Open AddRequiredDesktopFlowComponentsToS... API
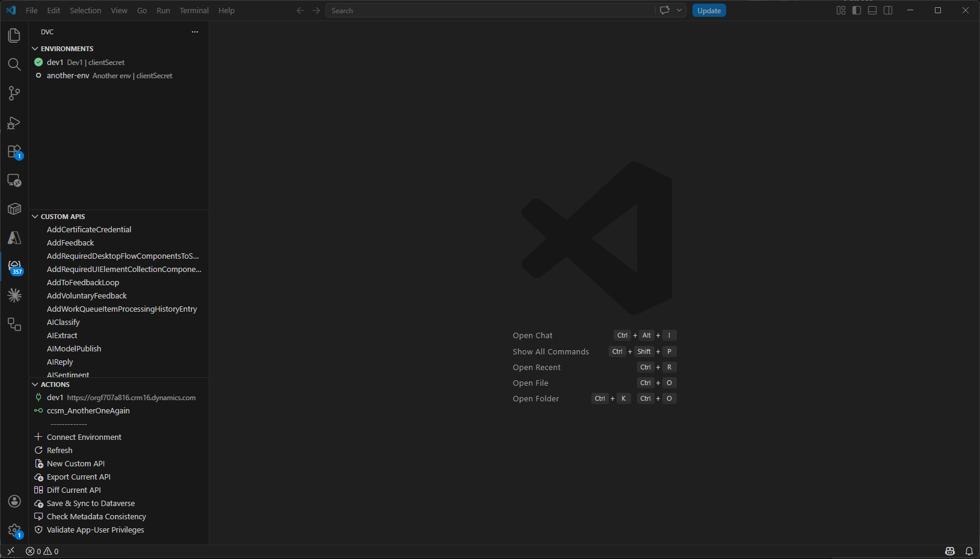This screenshot has height=559, width=980. [x=119, y=256]
